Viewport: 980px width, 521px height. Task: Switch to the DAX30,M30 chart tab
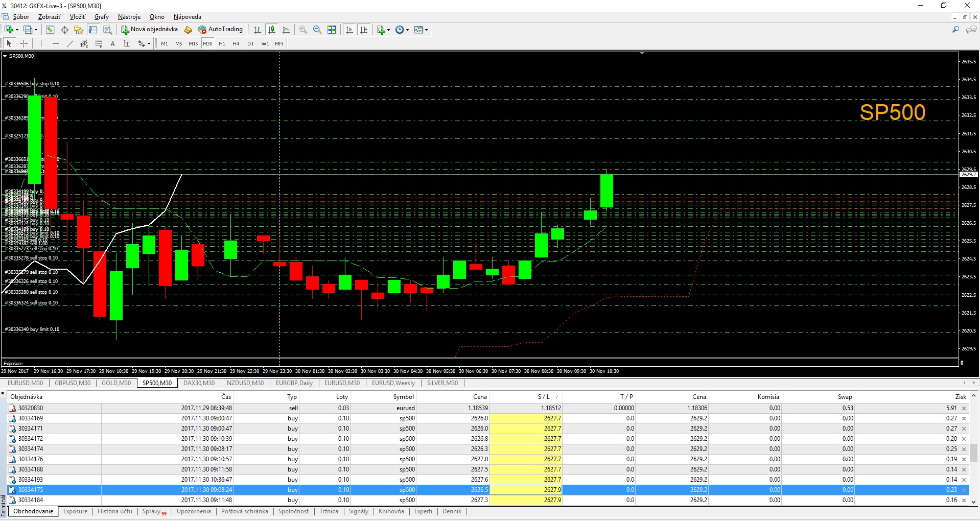[199, 383]
